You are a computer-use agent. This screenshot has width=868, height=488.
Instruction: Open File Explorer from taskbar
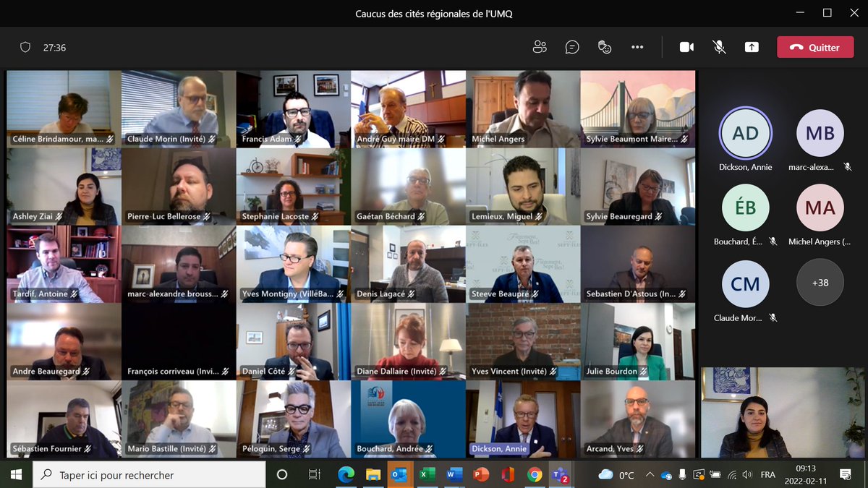point(373,475)
